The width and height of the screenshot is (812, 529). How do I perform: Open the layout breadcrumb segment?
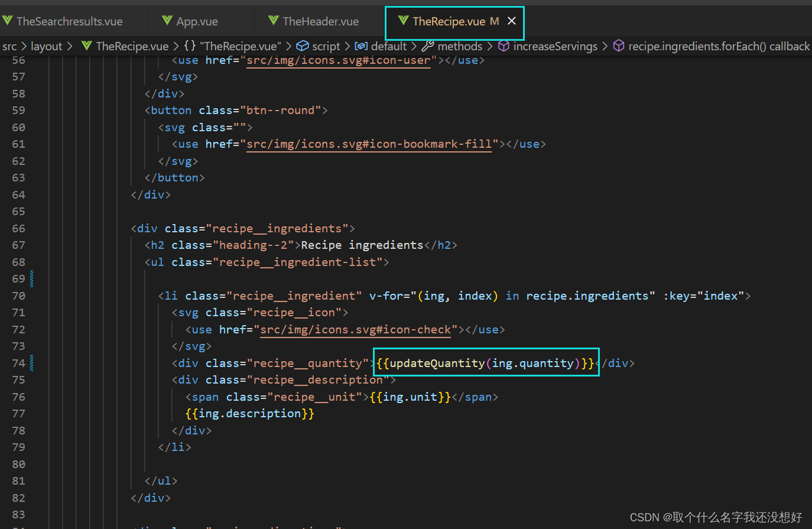click(47, 46)
